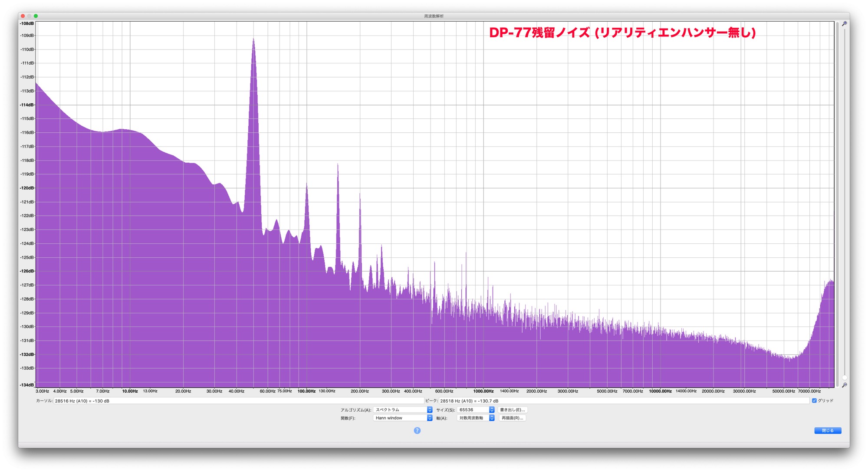Click the 10000.00Hz frequency axis label
The height and width of the screenshot is (472, 868).
click(660, 391)
